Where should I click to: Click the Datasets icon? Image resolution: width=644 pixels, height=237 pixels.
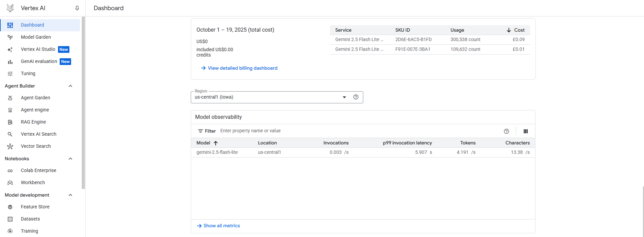click(10, 219)
